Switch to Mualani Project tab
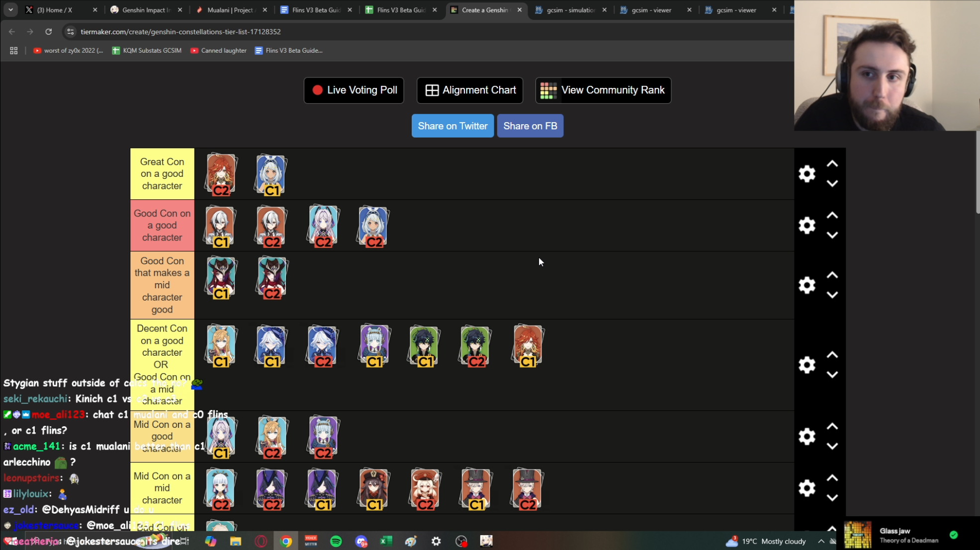Screen dimensions: 980x550 coord(231,10)
